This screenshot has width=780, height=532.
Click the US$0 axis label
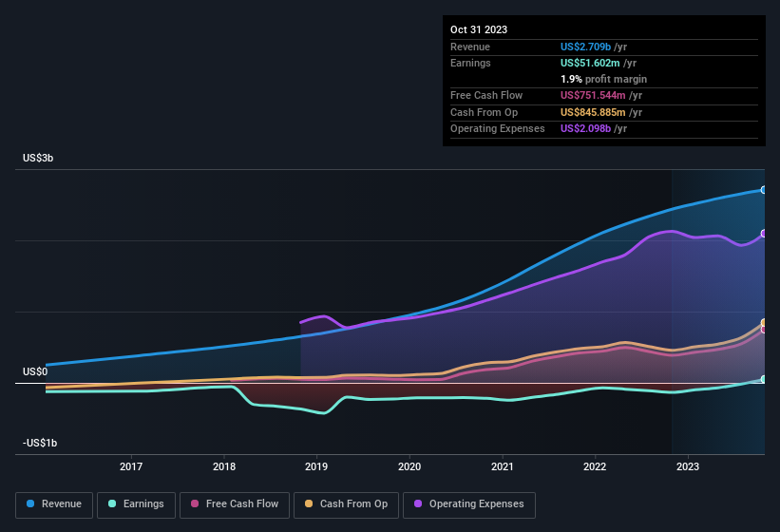(x=35, y=371)
